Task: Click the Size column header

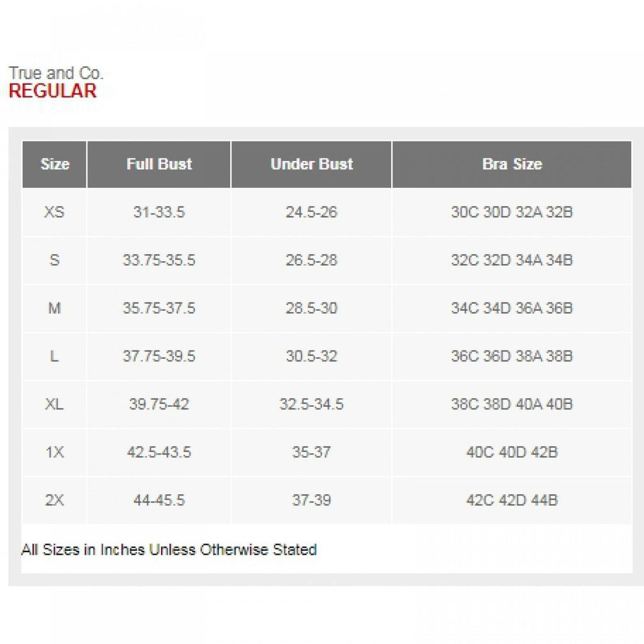Action: [x=55, y=164]
